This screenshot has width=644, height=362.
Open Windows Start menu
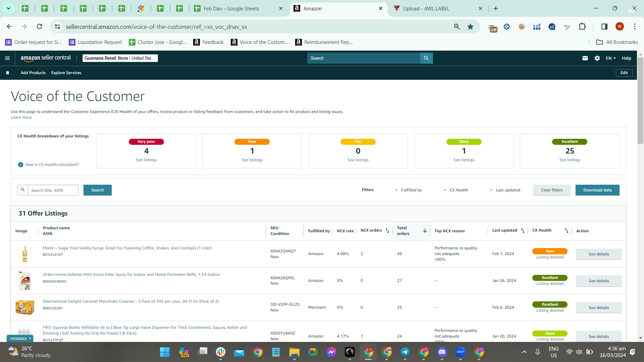pos(165,352)
